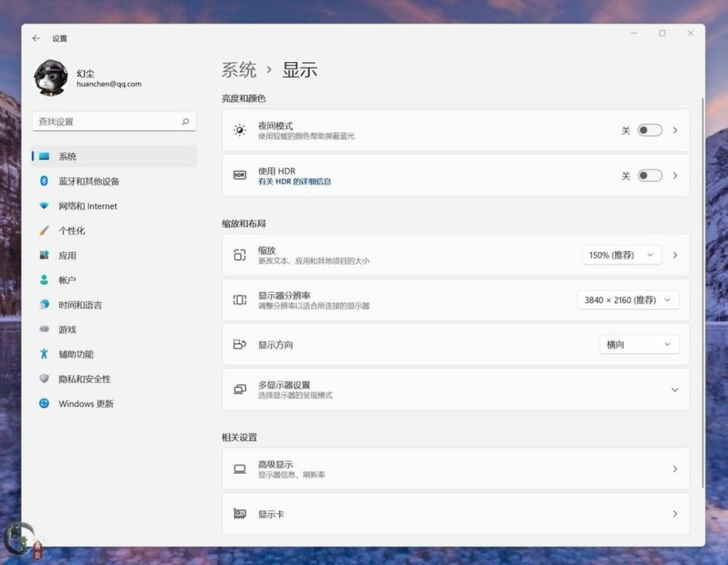Select 游戏 in sidebar
Viewport: 728px width, 565px height.
[114, 329]
